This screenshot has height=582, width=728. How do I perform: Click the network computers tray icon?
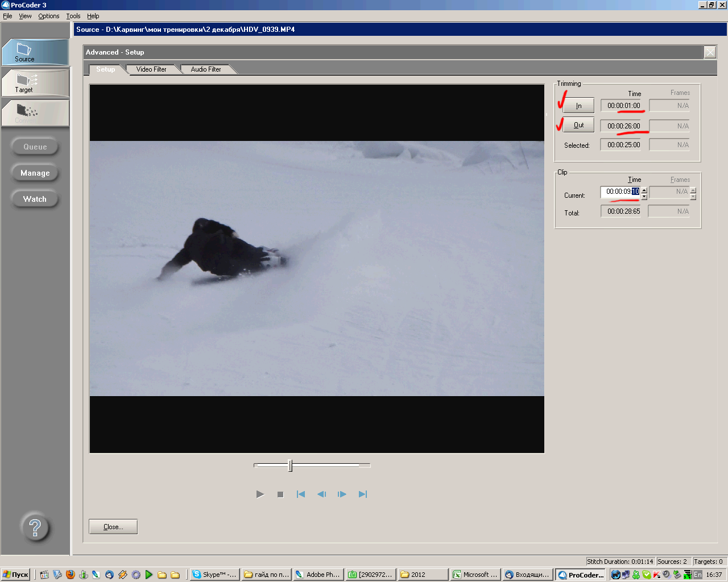click(x=626, y=575)
